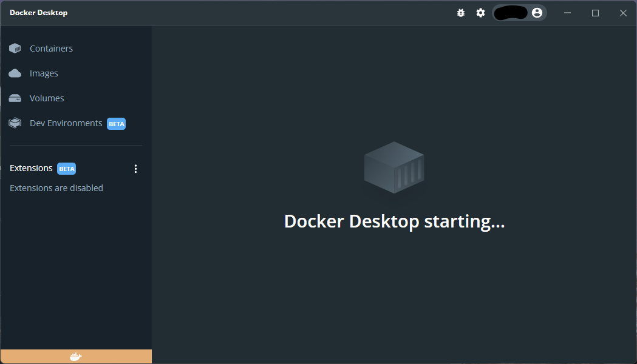Screen dimensions: 637x364
Task: Click the signed-in account pill button
Action: (x=519, y=13)
